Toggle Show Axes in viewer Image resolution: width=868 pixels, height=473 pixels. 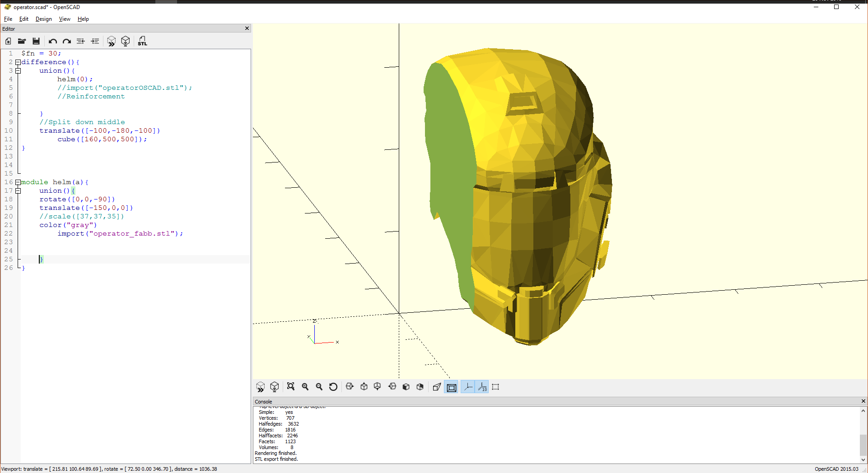point(468,387)
